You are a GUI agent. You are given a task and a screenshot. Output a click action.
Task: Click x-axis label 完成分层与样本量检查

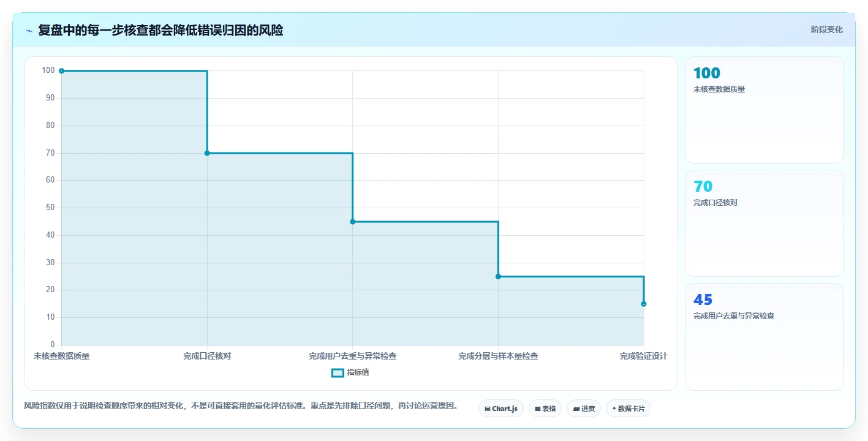[498, 356]
